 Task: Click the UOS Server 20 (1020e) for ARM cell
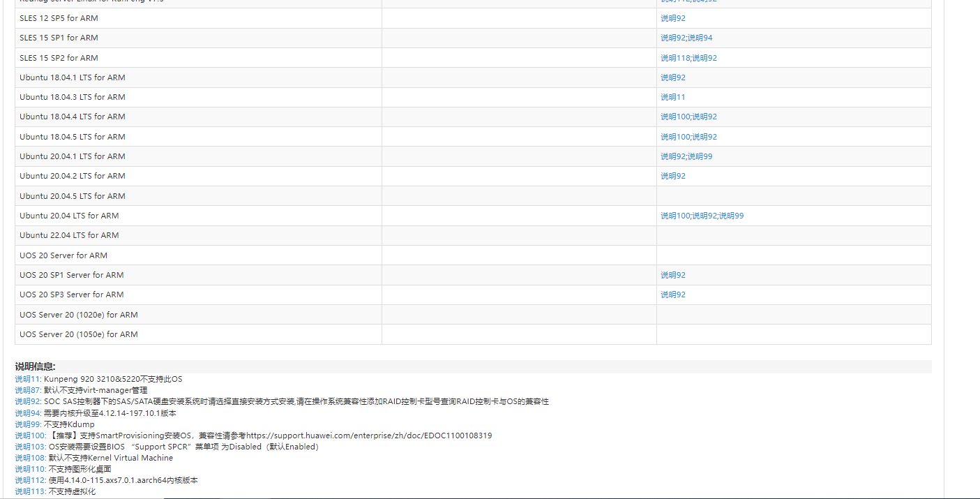[198, 315]
